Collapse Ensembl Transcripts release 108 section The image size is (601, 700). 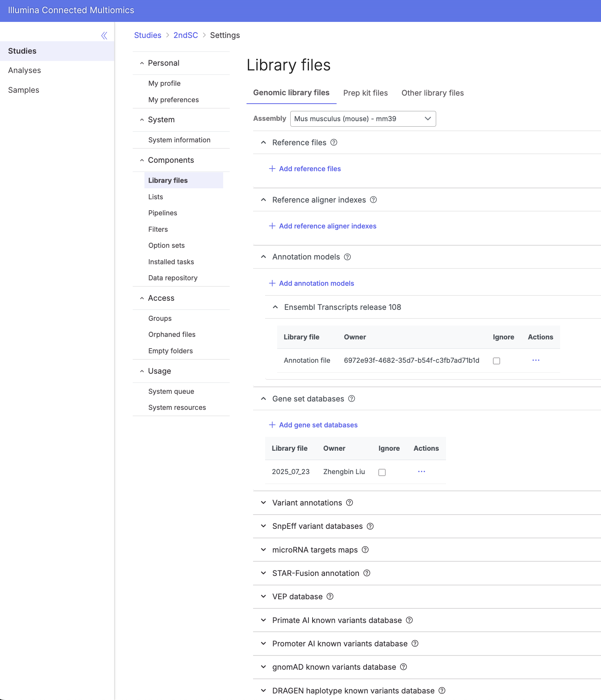point(275,307)
